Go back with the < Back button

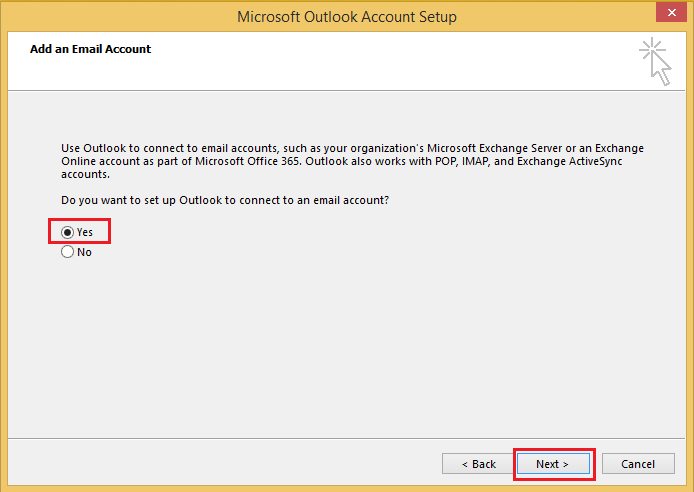(x=478, y=464)
